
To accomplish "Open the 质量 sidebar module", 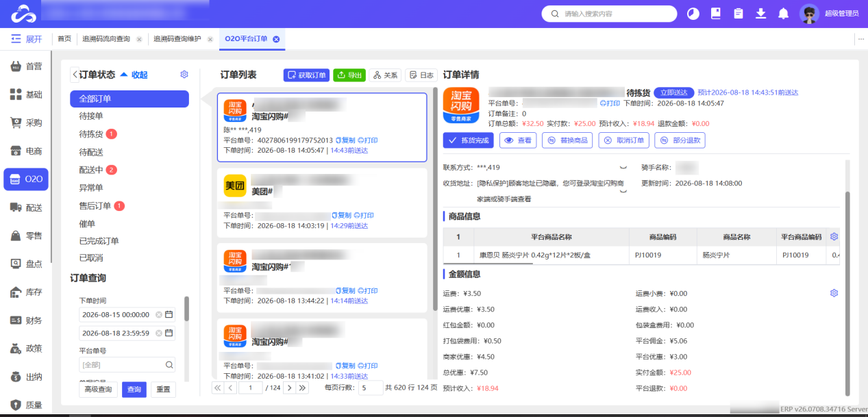I will coord(26,405).
